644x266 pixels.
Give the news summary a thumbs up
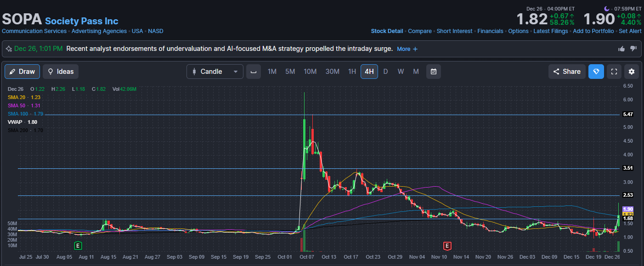click(621, 49)
